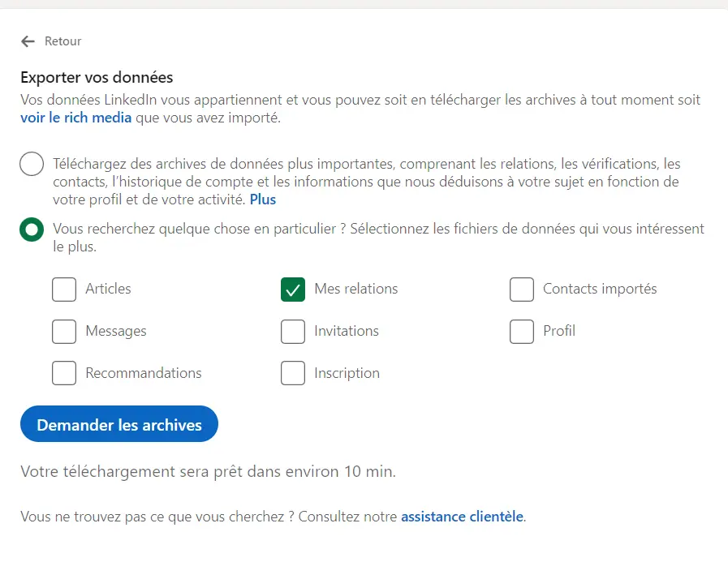Click the Mes relations label text
728x562 pixels.
pos(357,289)
